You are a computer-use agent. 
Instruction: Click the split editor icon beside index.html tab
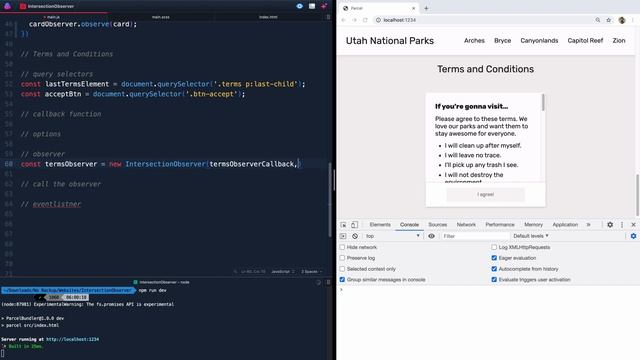(x=328, y=17)
